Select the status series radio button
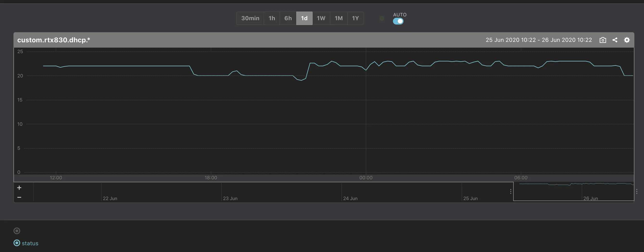This screenshot has height=252, width=644. tap(17, 243)
